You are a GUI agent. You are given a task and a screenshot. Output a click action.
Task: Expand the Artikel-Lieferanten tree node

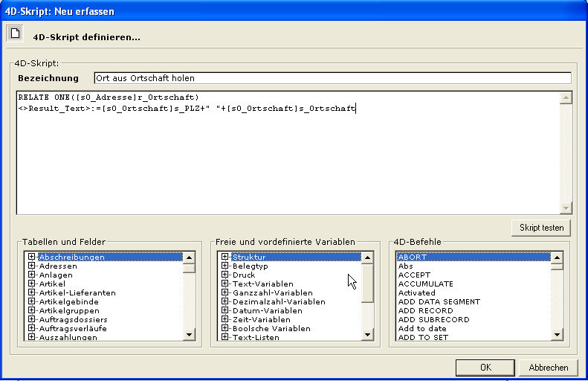pos(32,293)
